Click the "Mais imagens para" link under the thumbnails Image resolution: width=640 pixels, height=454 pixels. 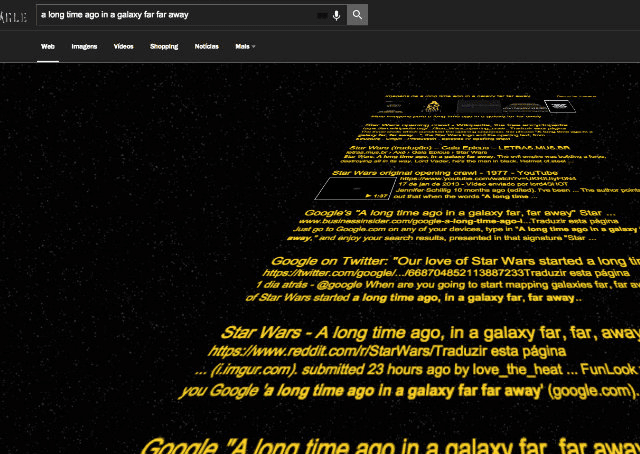pyautogui.click(x=456, y=116)
